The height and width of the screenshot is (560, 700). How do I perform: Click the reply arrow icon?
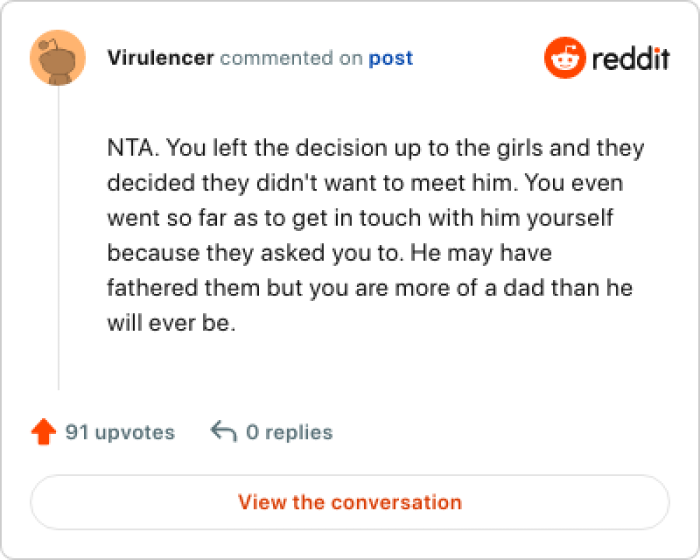coord(223,432)
